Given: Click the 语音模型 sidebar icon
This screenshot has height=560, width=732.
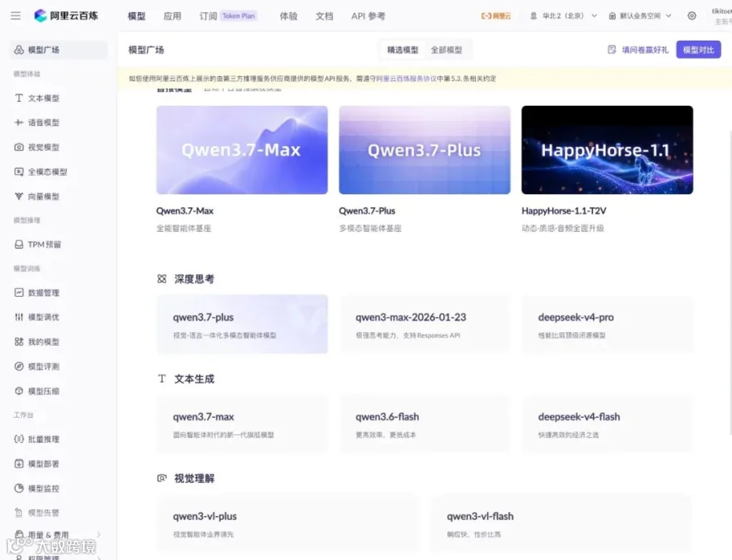Looking at the screenshot, I should 19,122.
